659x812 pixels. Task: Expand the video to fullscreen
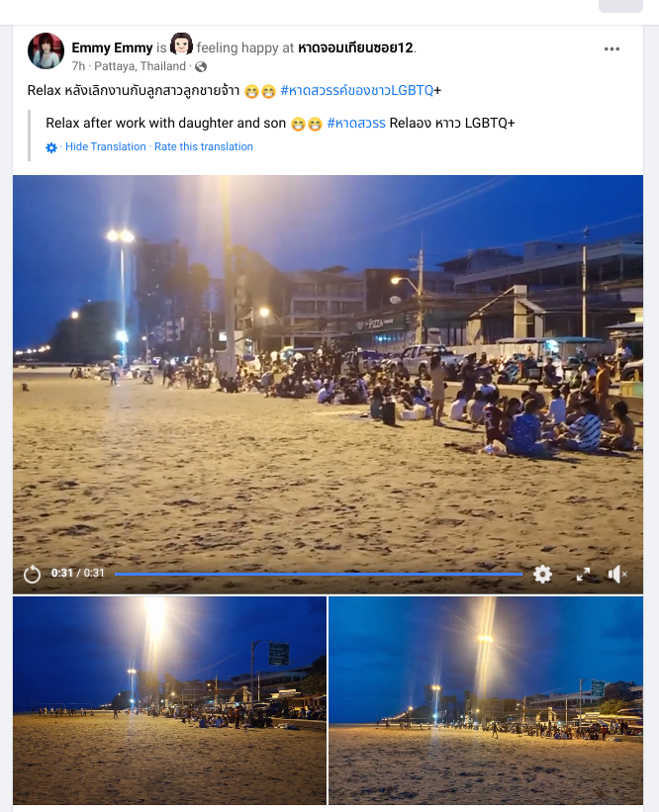point(584,574)
